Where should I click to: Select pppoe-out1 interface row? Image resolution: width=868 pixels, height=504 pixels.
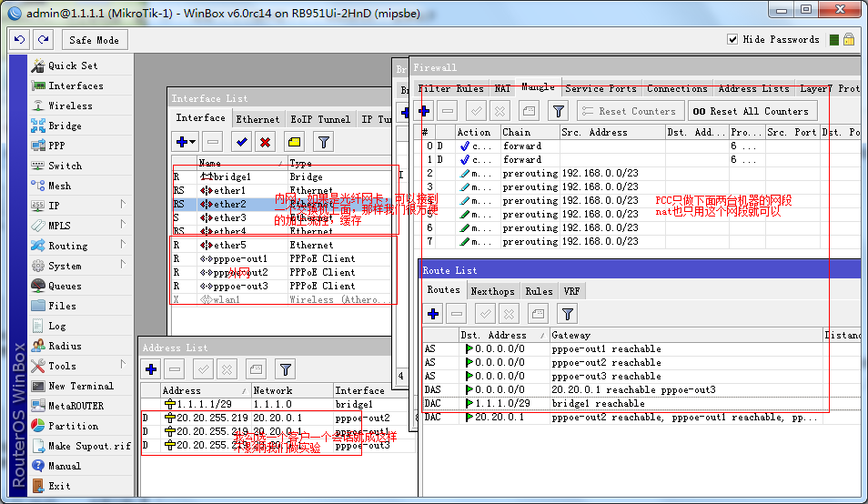tap(282, 258)
